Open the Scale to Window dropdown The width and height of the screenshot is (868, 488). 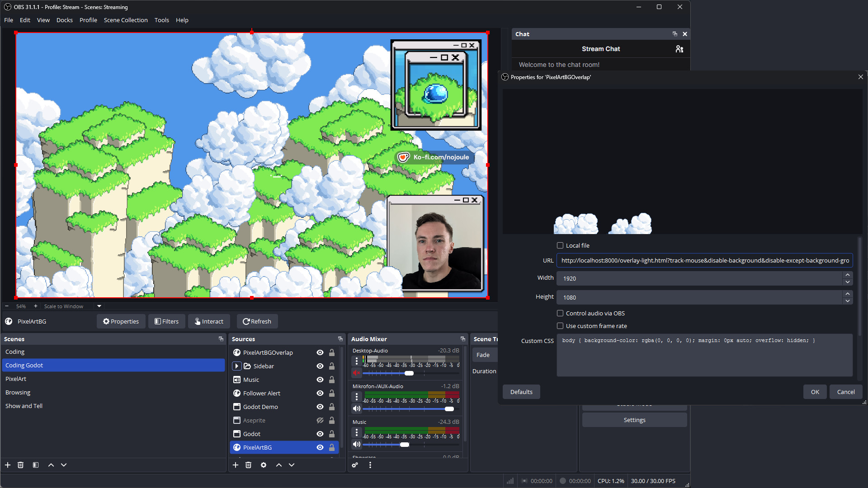click(99, 306)
